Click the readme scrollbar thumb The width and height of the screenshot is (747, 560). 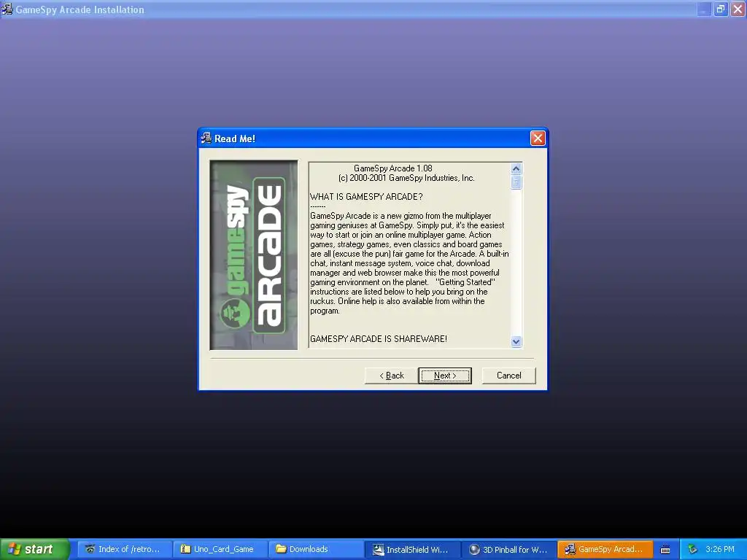pos(516,182)
